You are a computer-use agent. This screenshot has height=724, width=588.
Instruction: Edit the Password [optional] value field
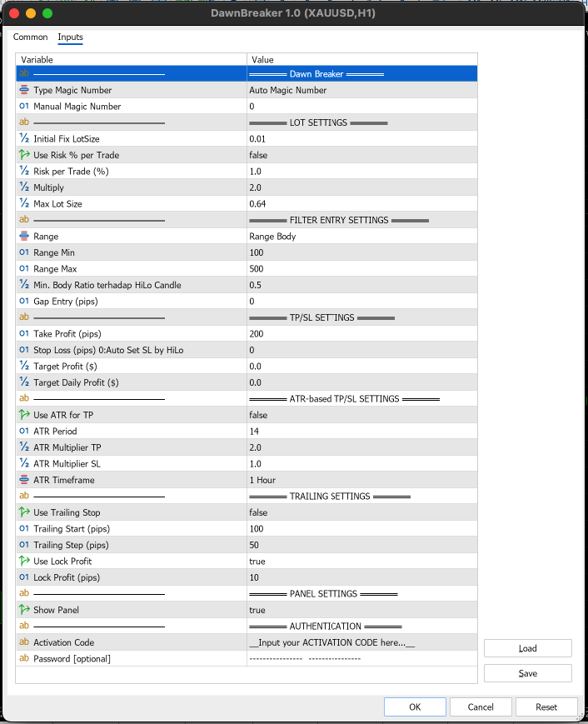(x=361, y=658)
